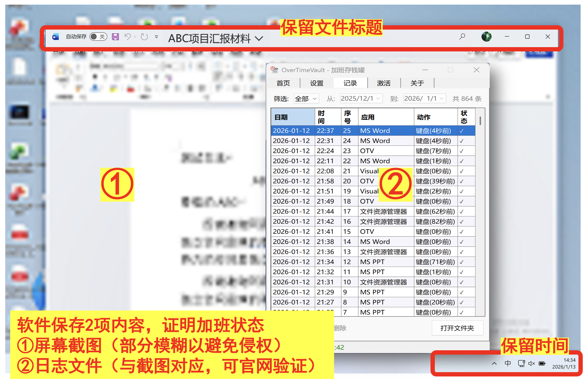
Task: Click the battery icon in system tray
Action: tap(541, 364)
